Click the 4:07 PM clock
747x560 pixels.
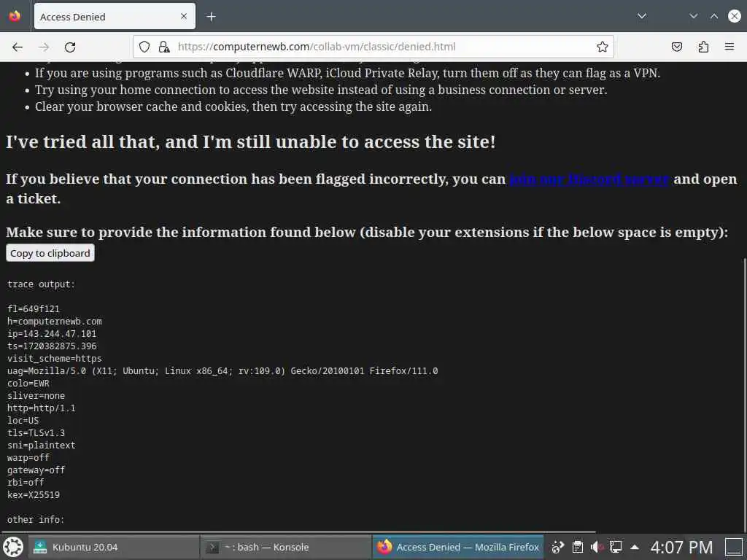(681, 547)
